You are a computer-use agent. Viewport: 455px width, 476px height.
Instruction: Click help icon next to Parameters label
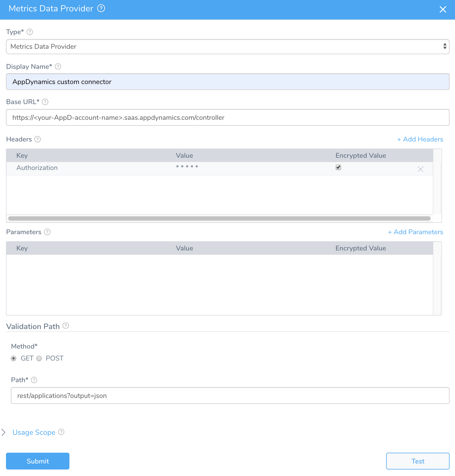[x=47, y=232]
